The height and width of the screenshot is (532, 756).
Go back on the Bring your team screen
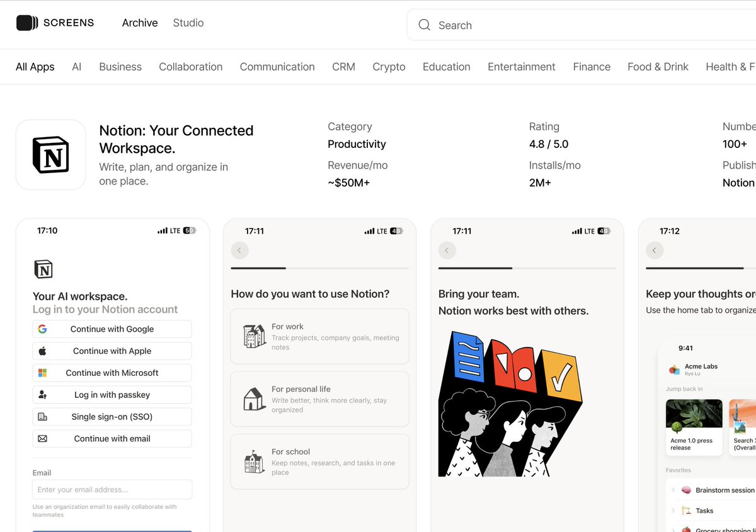[x=447, y=251]
